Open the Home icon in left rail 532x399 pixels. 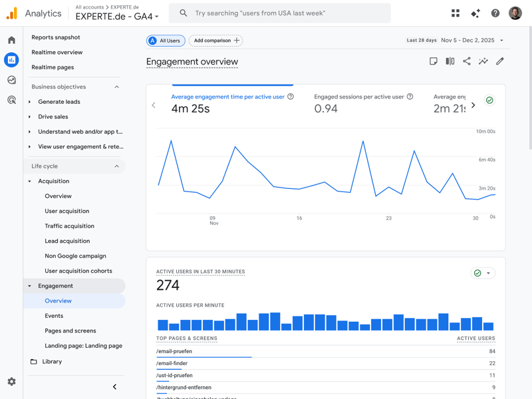tap(11, 40)
